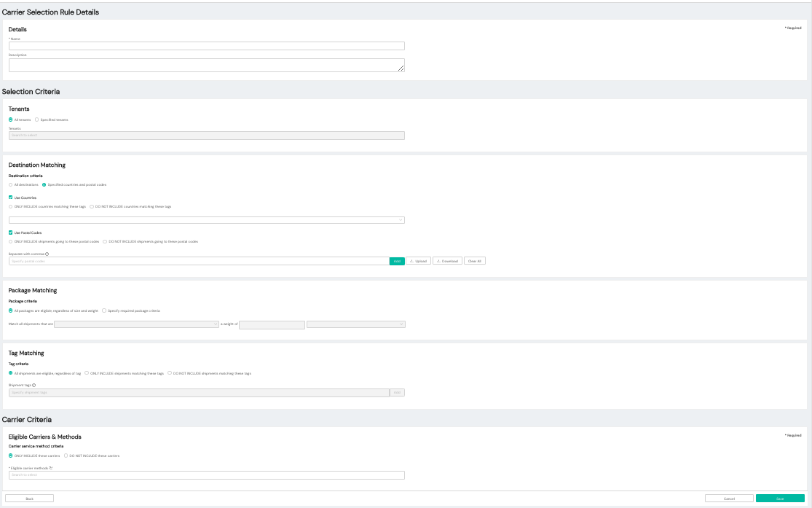Open the Tenants search-to-select field

tap(207, 136)
